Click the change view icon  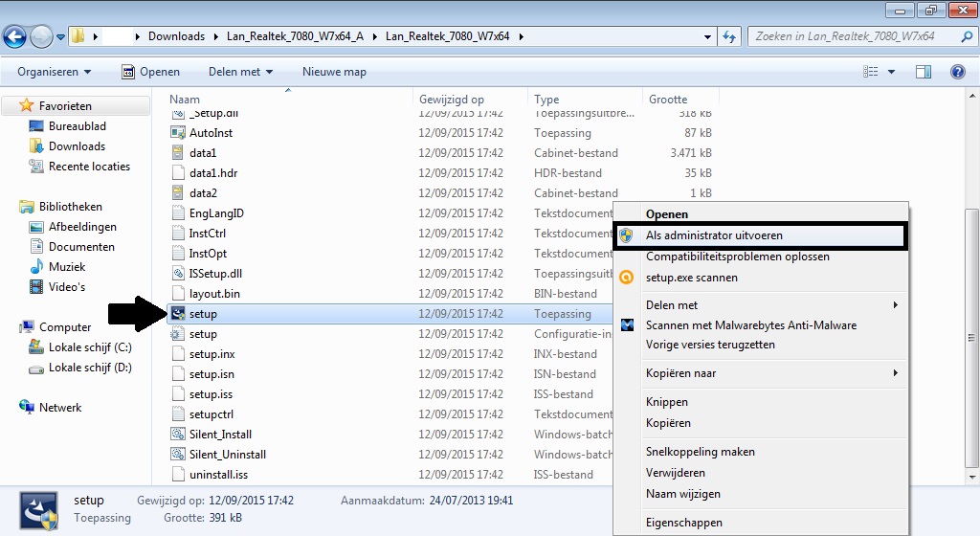click(871, 72)
